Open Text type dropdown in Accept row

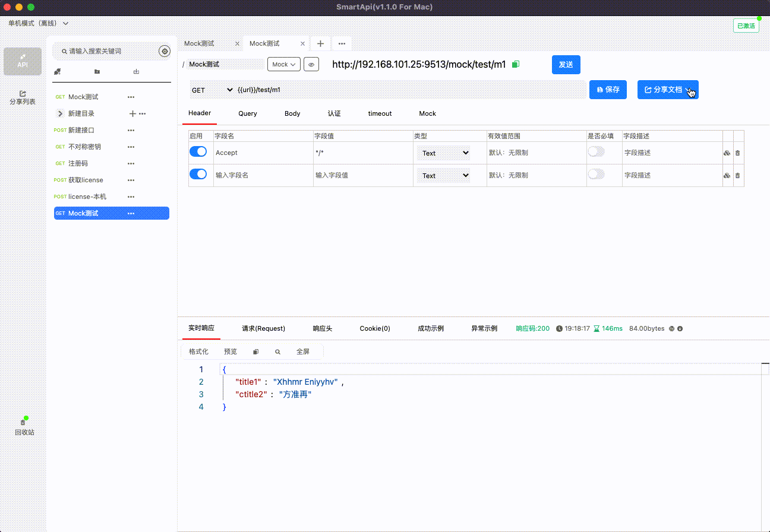click(443, 153)
